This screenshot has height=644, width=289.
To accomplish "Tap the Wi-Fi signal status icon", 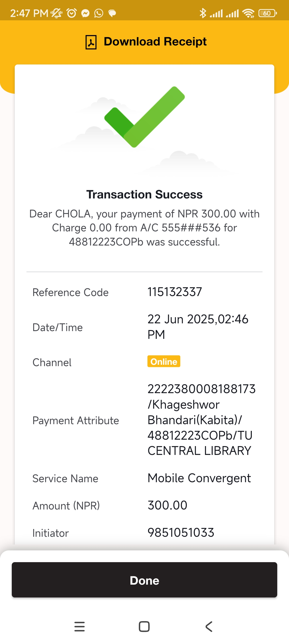I will (248, 13).
